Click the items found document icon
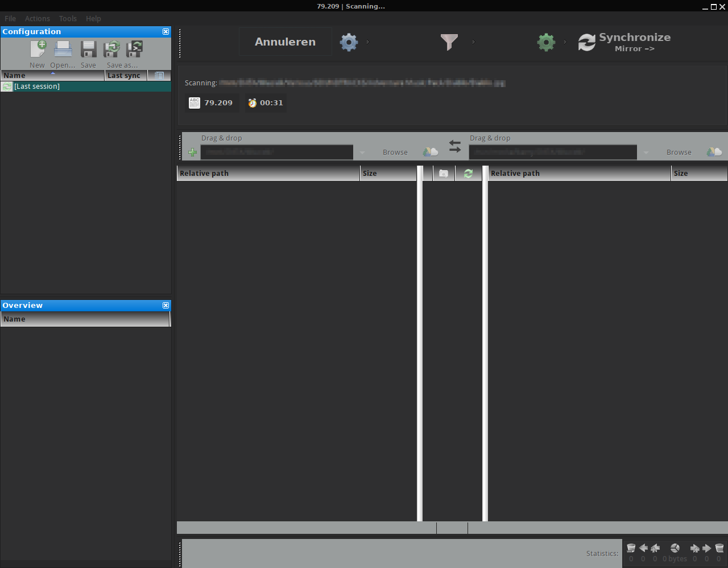Viewport: 728px width, 568px height. 195,103
